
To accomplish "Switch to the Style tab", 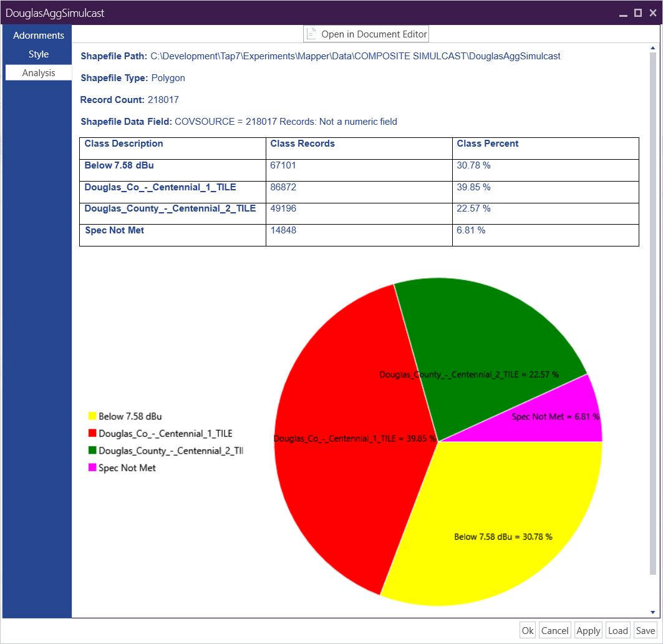I will click(x=39, y=54).
